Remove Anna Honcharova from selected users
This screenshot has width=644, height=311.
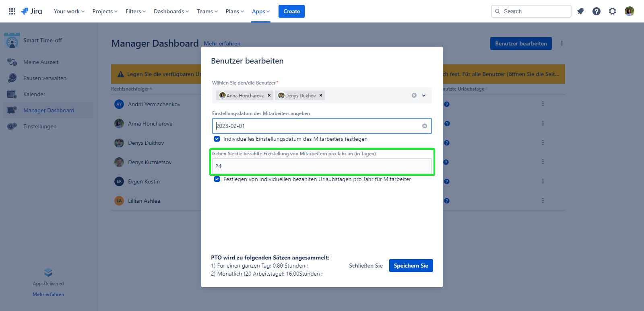pyautogui.click(x=269, y=95)
